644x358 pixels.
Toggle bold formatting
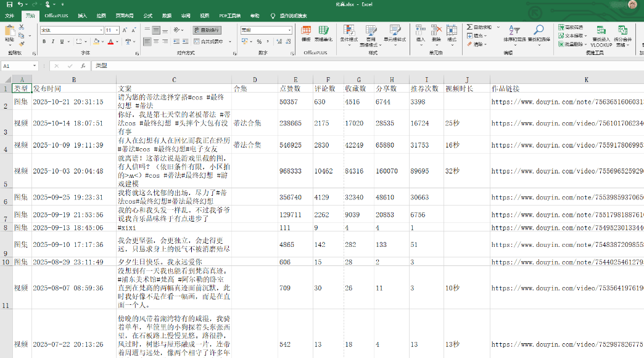tap(44, 41)
